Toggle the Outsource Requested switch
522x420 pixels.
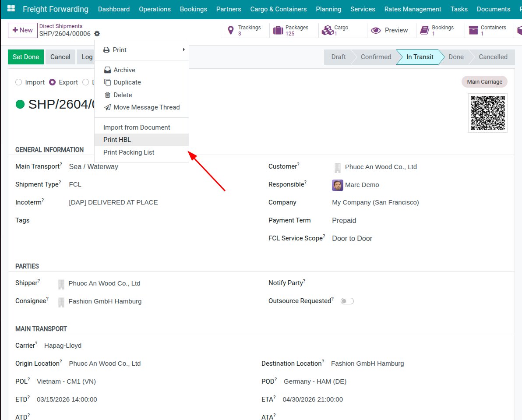(x=347, y=301)
